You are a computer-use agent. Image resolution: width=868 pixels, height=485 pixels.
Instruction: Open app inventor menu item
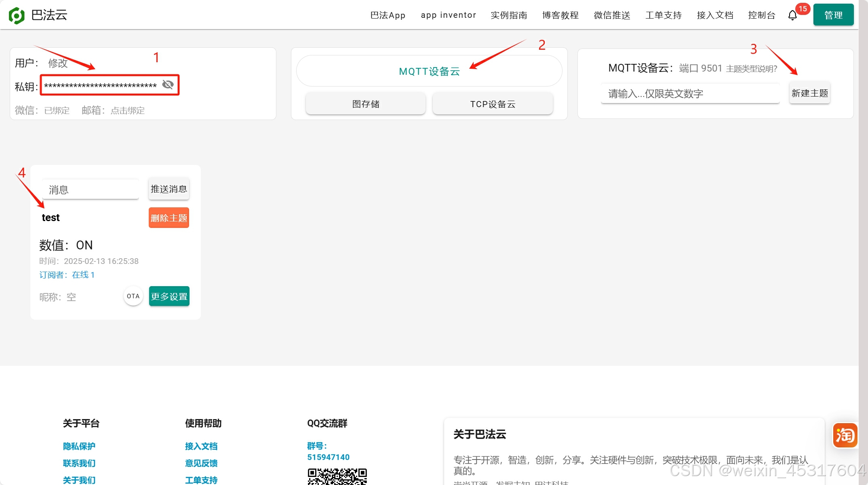448,15
